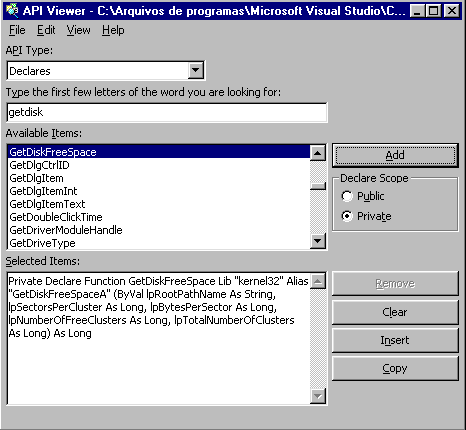Screen dimensions: 466x430
Task: Select the Public declare scope option
Action: point(363,196)
